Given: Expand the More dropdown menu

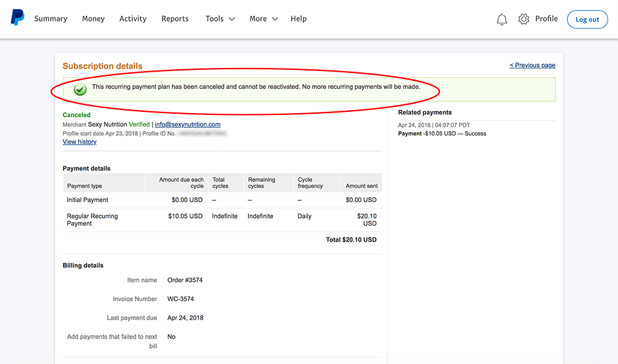Looking at the screenshot, I should click(x=264, y=19).
